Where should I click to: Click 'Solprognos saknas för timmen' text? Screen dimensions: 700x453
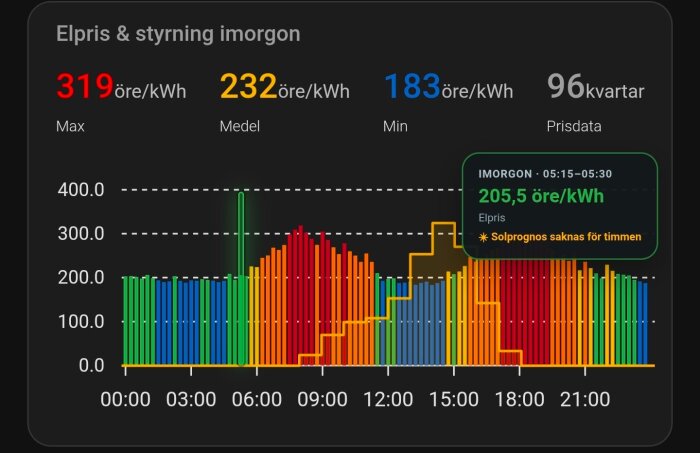566,237
